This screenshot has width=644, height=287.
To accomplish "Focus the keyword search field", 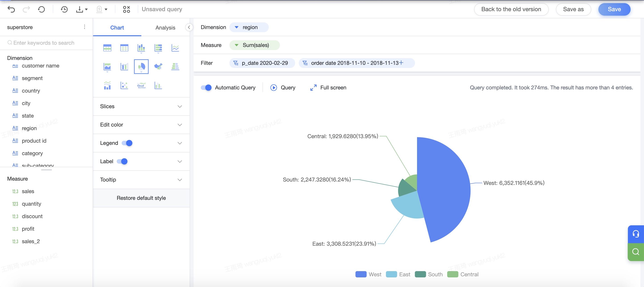I will (46, 43).
